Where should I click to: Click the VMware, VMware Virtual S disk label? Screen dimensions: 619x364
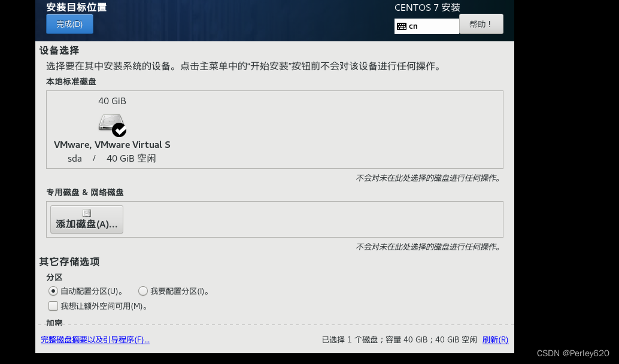pyautogui.click(x=112, y=145)
